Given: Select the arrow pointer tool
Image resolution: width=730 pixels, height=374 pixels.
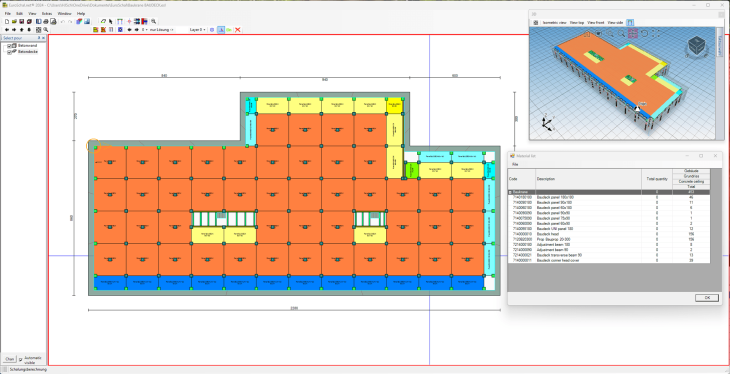Looking at the screenshot, I should coord(111,21).
